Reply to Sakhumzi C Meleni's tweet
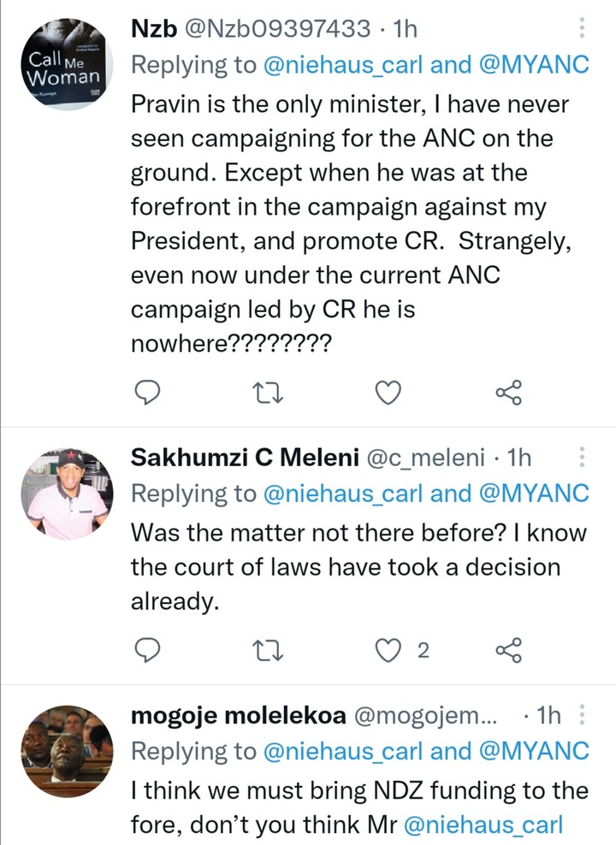The height and width of the screenshot is (845, 616). (x=146, y=650)
